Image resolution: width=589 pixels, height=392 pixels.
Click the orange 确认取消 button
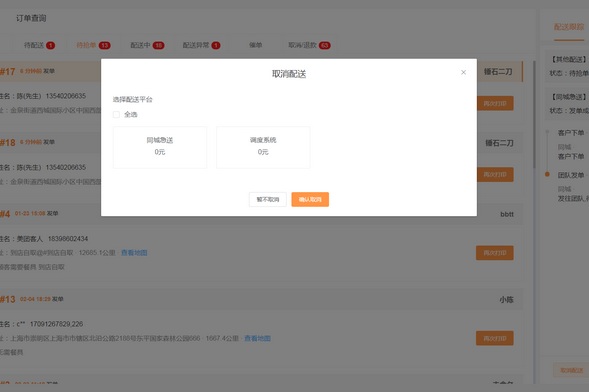coord(310,199)
